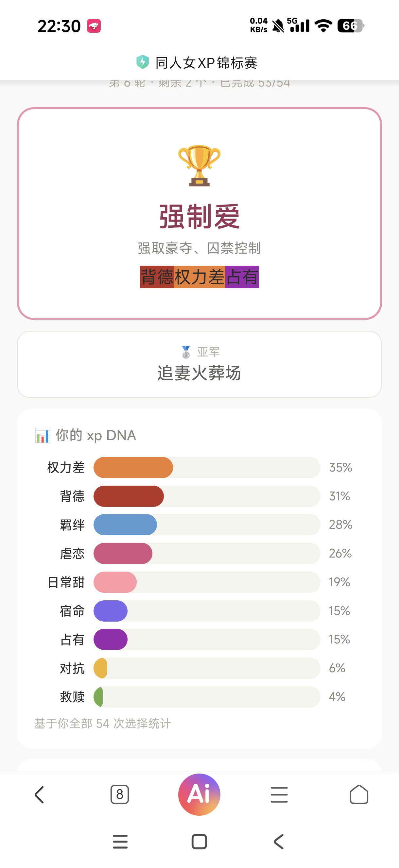The width and height of the screenshot is (399, 868).
Task: Tap the browser back arrow
Action: point(40,794)
